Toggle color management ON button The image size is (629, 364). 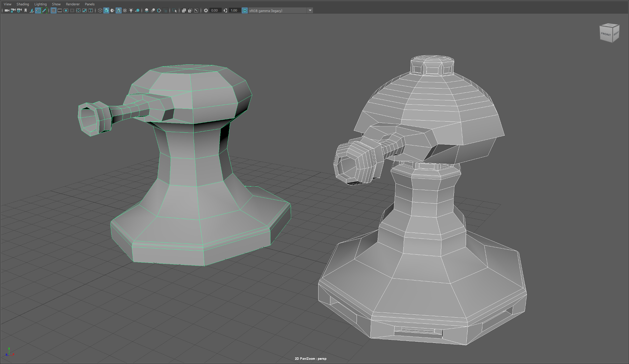pyautogui.click(x=245, y=10)
